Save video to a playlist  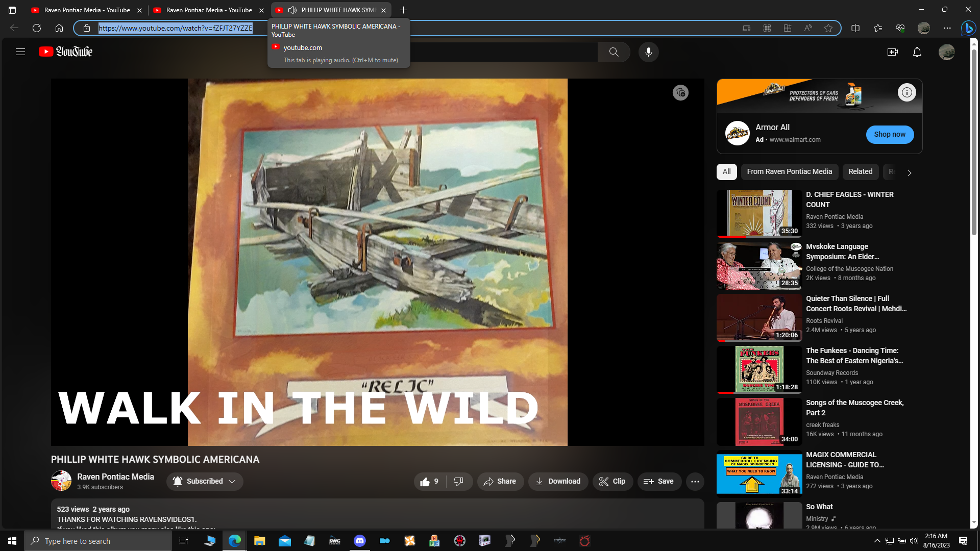[x=659, y=481]
